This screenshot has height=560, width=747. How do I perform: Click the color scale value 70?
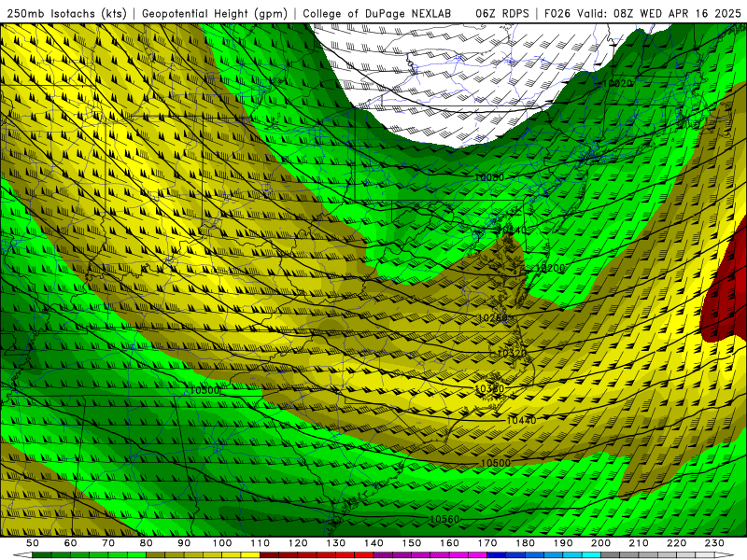click(108, 543)
